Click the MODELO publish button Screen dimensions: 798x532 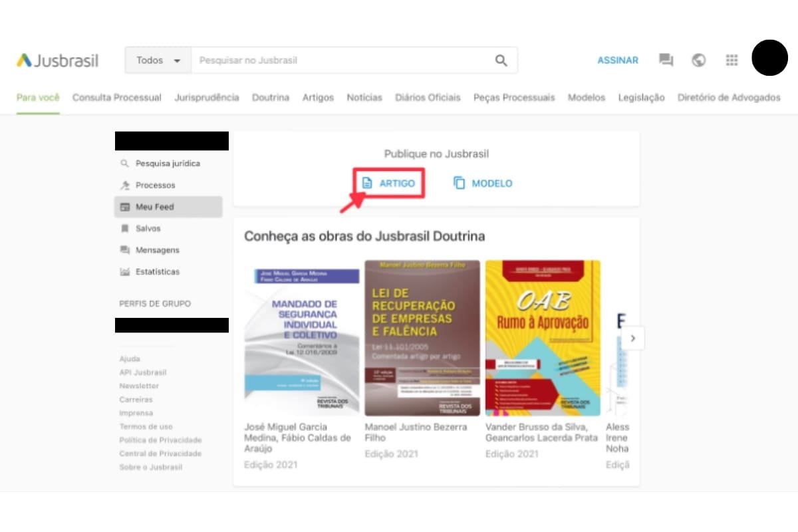coord(483,184)
